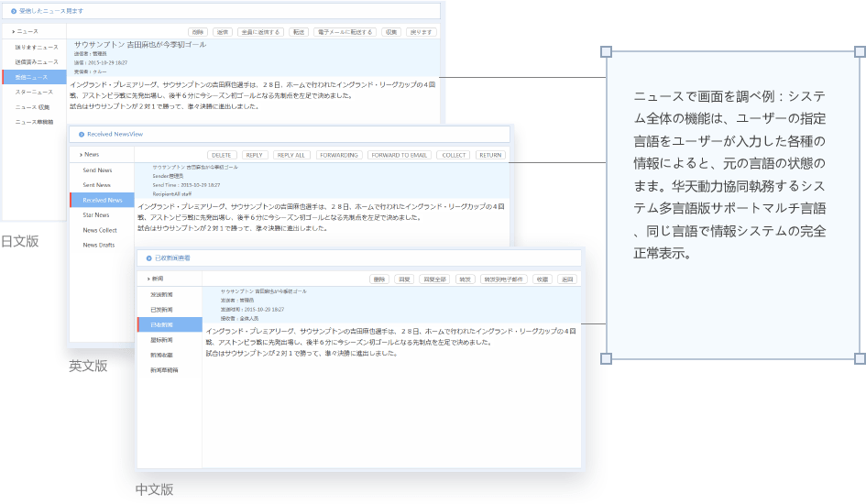Click the round icon beside 受信したニュース title
Image resolution: width=866 pixels, height=504 pixels.
click(x=13, y=11)
